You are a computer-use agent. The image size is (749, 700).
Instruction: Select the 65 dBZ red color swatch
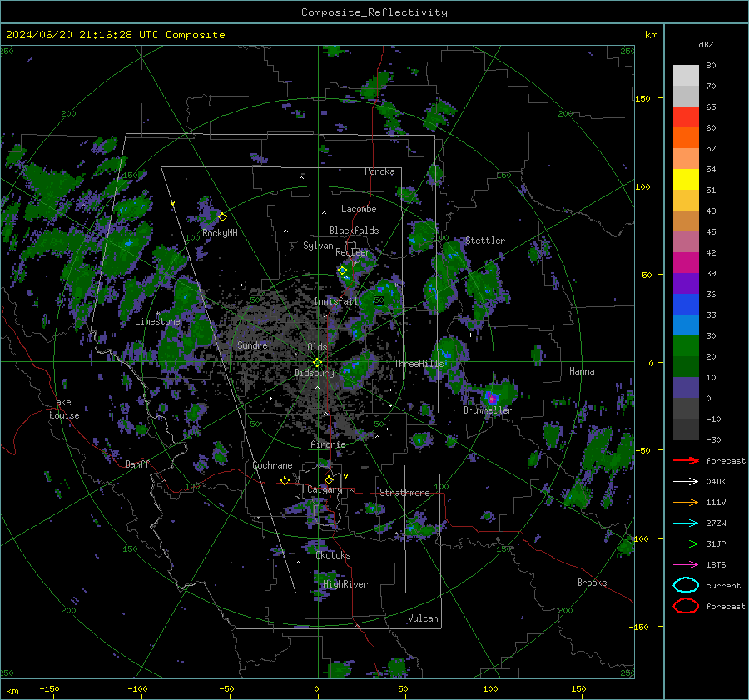pos(686,117)
